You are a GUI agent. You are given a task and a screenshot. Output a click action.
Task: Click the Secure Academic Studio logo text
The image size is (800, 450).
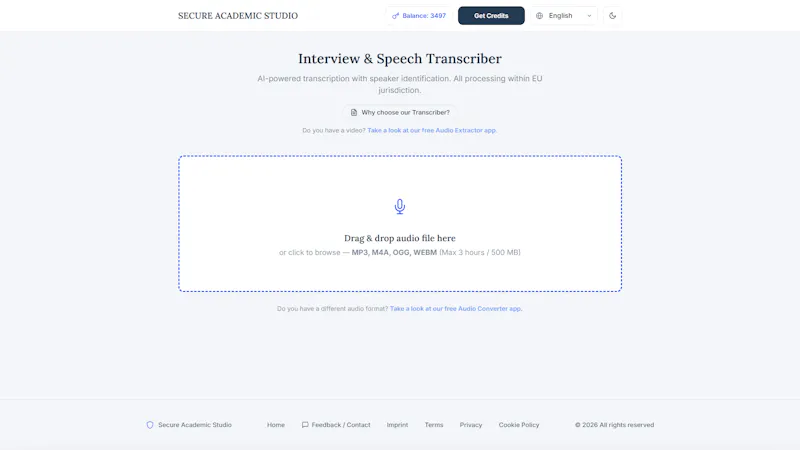coord(238,16)
